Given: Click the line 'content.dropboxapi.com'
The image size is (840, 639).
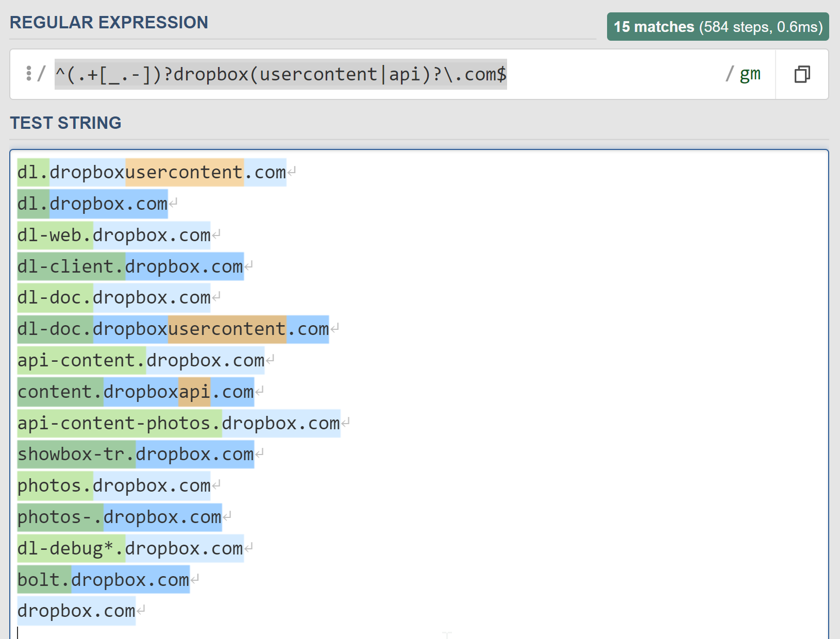Looking at the screenshot, I should [x=136, y=392].
